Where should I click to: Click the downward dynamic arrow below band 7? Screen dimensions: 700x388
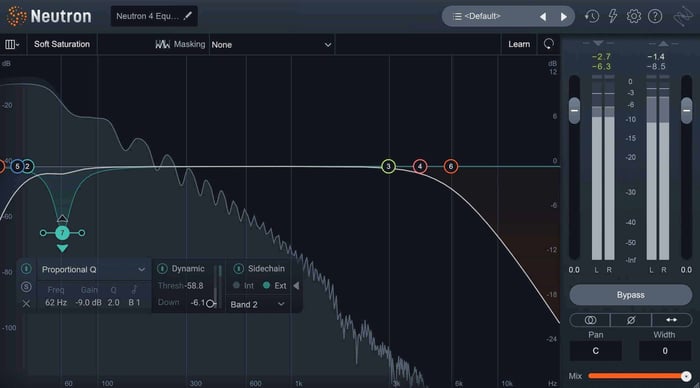[62, 248]
